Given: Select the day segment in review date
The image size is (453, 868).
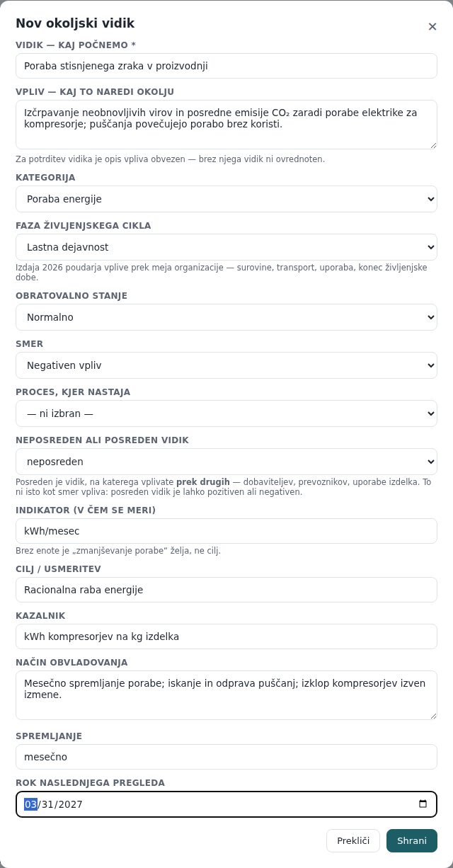Looking at the screenshot, I should click(x=47, y=804).
